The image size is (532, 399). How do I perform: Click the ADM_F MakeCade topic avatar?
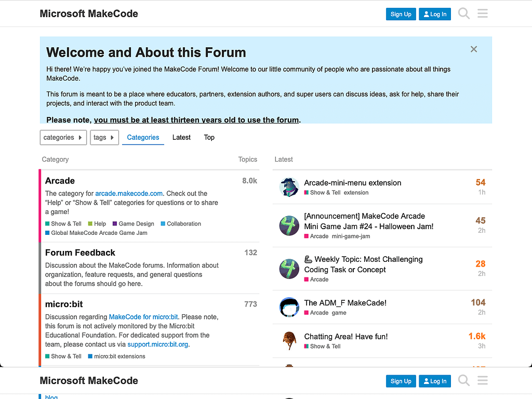pyautogui.click(x=289, y=307)
